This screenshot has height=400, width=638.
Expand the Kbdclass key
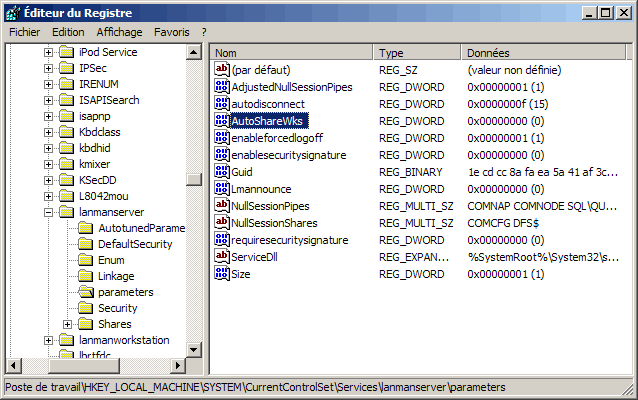point(48,132)
